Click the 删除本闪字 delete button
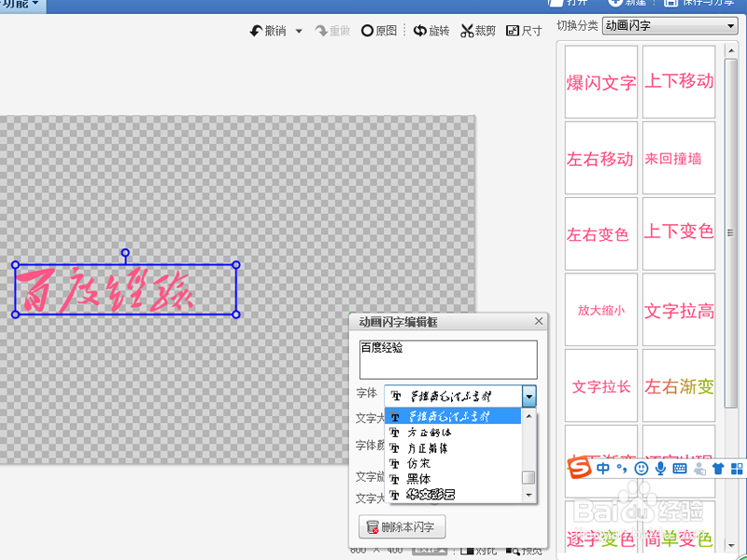Screen dimensions: 747x560 [402, 526]
